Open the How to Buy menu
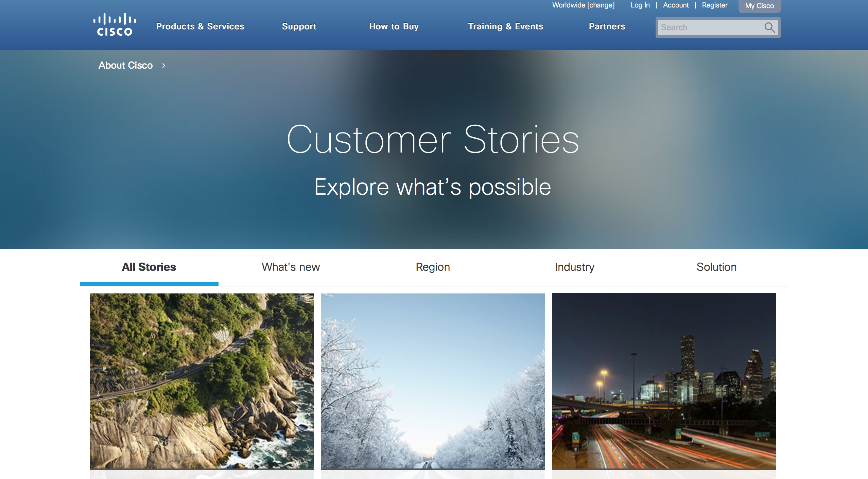Screen dimensions: 868x479 pyautogui.click(x=394, y=26)
